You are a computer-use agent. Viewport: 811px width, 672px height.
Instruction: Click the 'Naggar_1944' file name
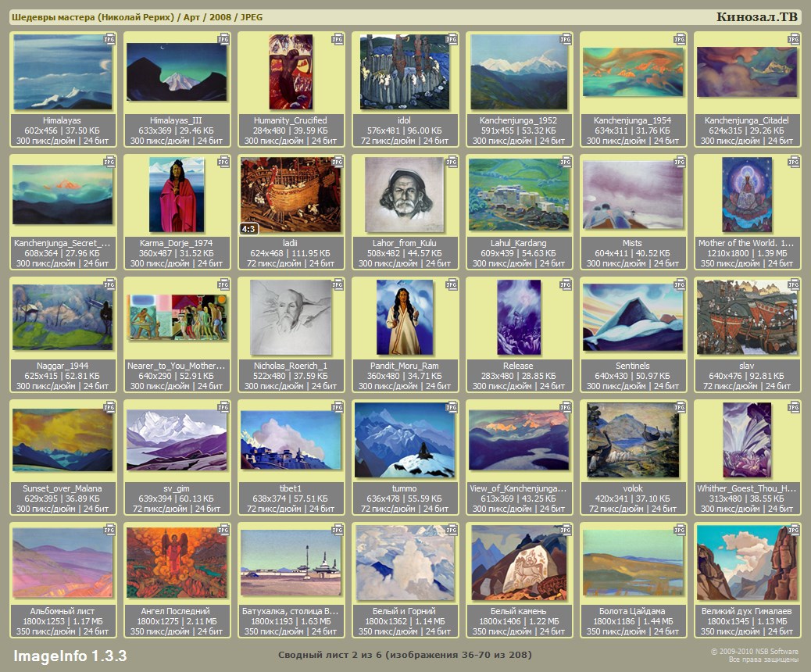[63, 366]
